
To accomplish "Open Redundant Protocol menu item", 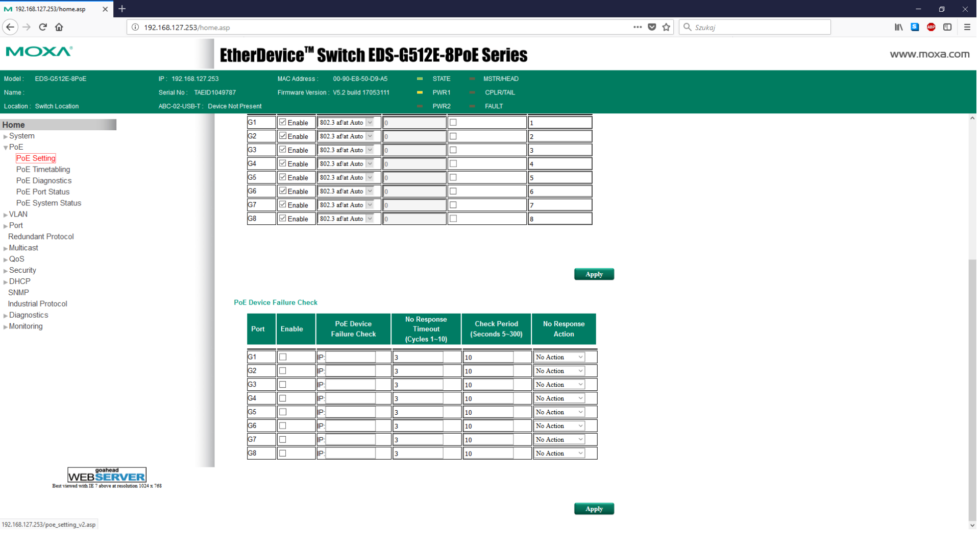I will (41, 237).
